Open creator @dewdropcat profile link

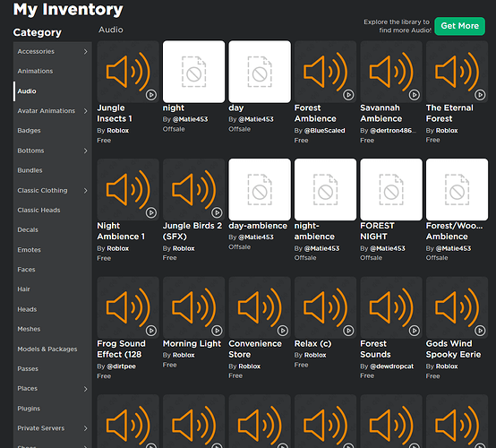(x=391, y=366)
